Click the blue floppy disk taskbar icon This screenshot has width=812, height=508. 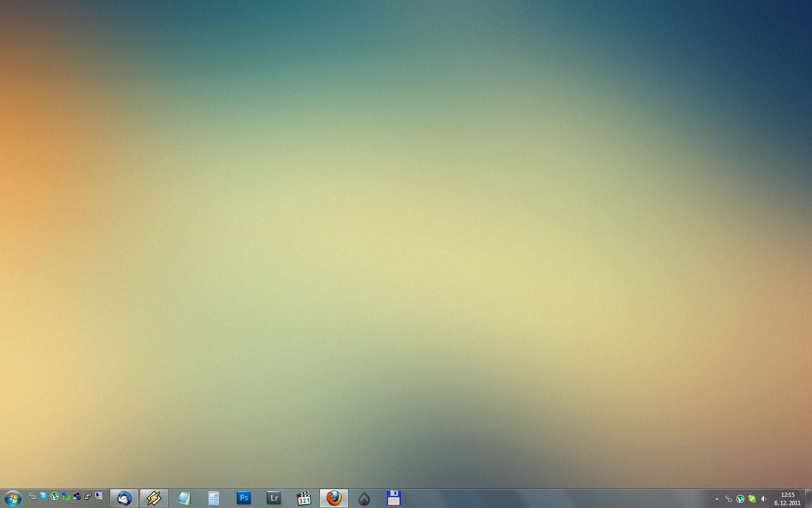394,498
